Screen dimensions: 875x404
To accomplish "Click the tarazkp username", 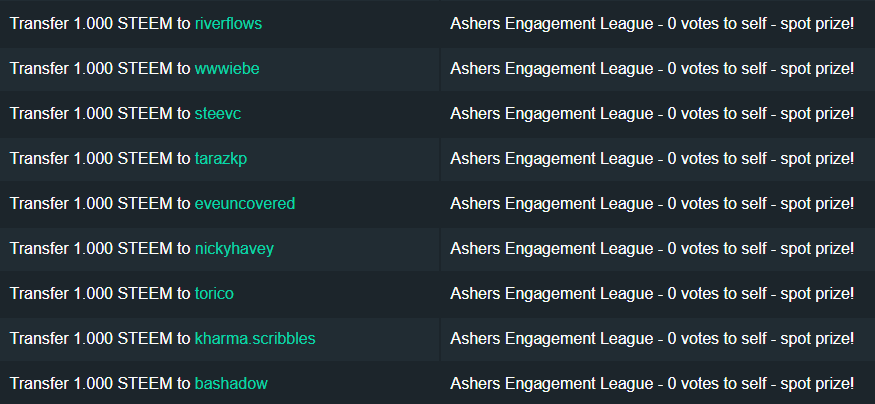I will [221, 159].
